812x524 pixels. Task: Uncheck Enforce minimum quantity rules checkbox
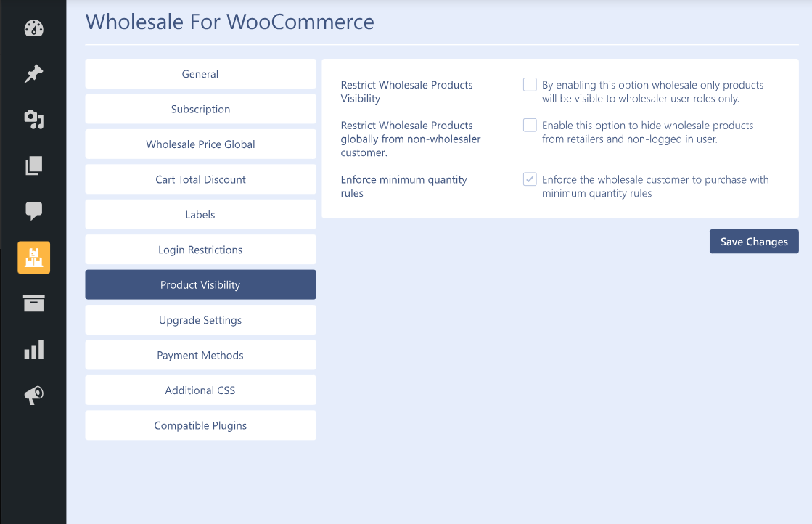pyautogui.click(x=530, y=179)
